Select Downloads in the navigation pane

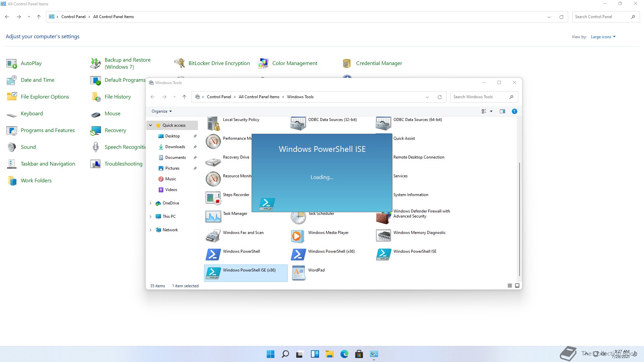click(175, 147)
